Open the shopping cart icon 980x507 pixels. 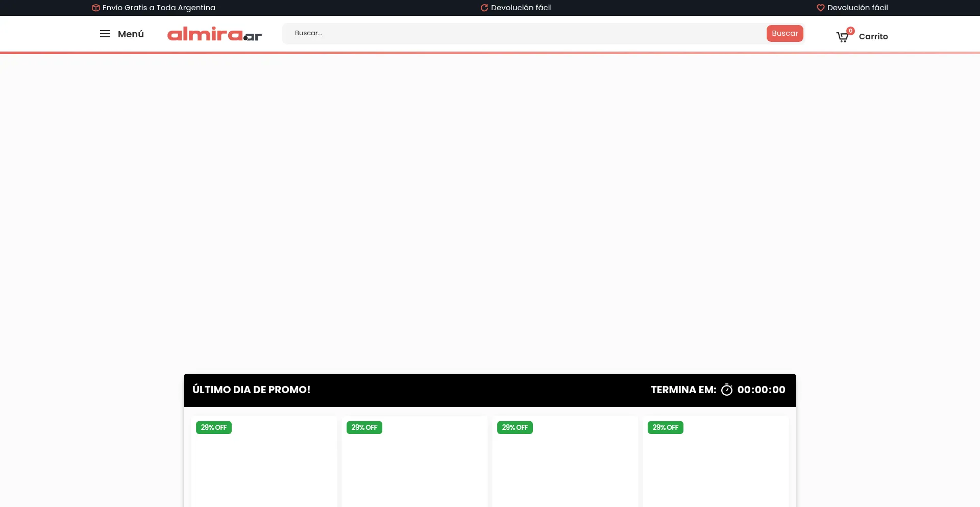[x=842, y=37]
